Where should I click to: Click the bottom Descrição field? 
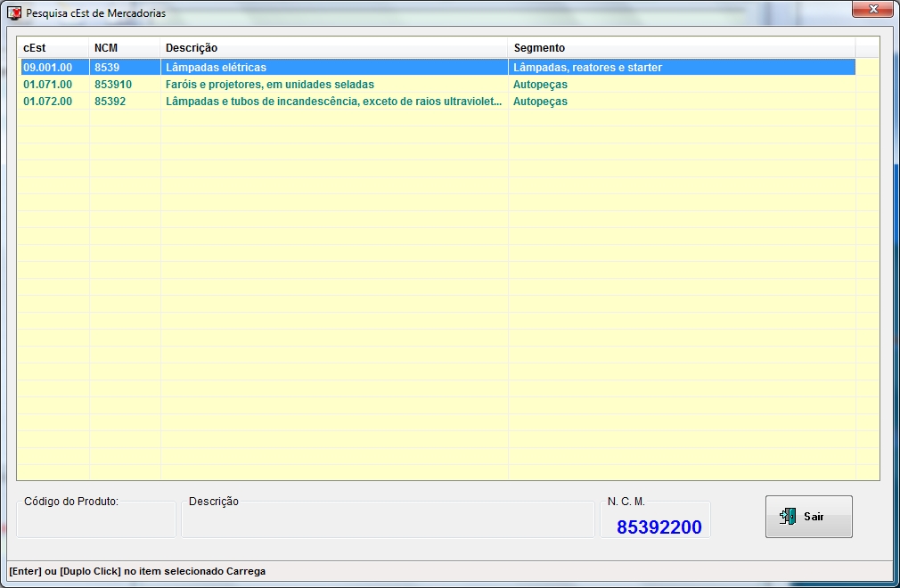click(x=388, y=521)
